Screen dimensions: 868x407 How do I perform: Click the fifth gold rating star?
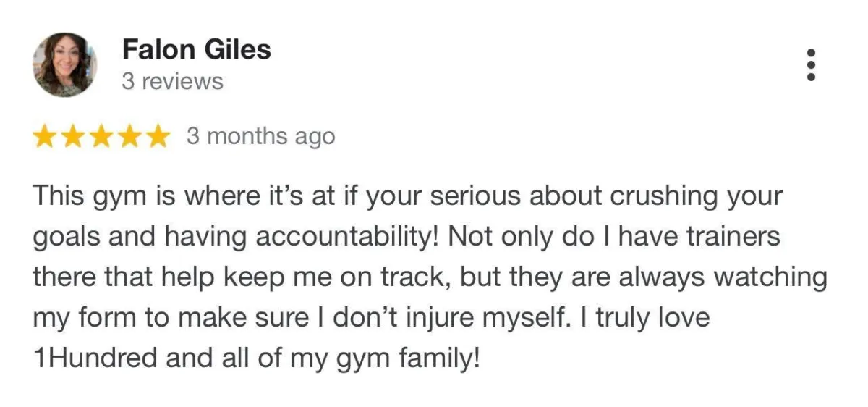coord(156,136)
